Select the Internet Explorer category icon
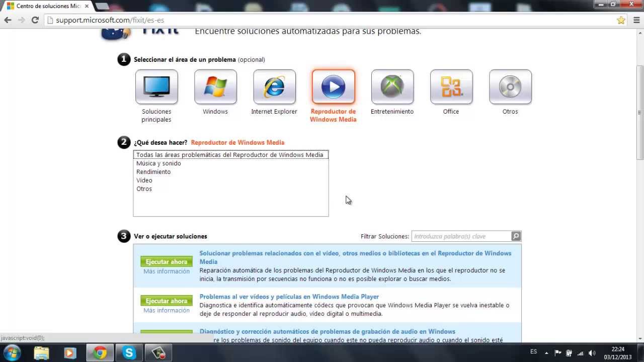644x362 pixels. pyautogui.click(x=274, y=87)
